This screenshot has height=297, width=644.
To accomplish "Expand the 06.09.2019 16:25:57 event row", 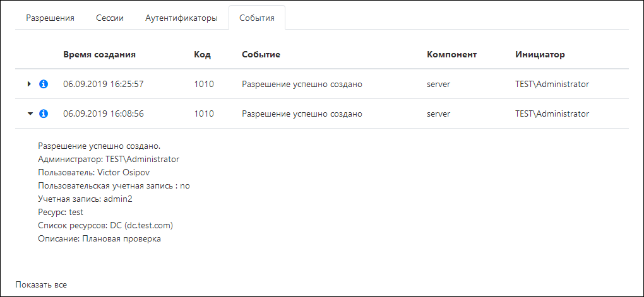I will [x=29, y=84].
